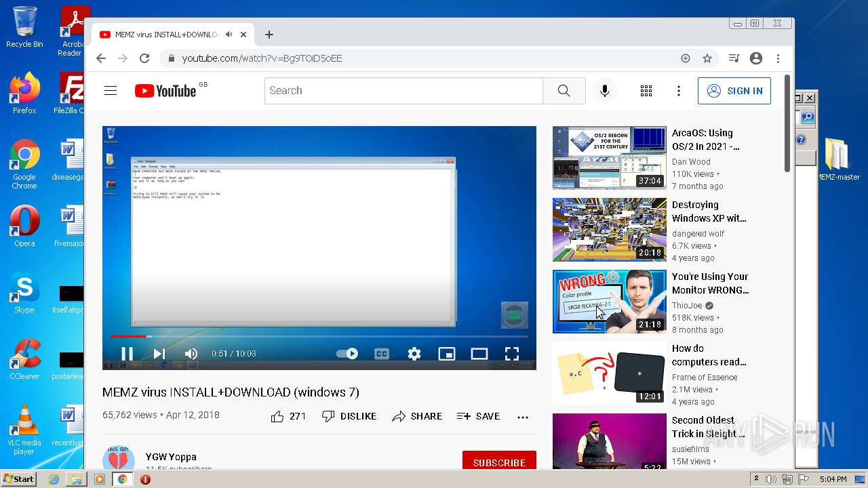Open You're Using Your Monitor WRONG title

click(x=710, y=283)
